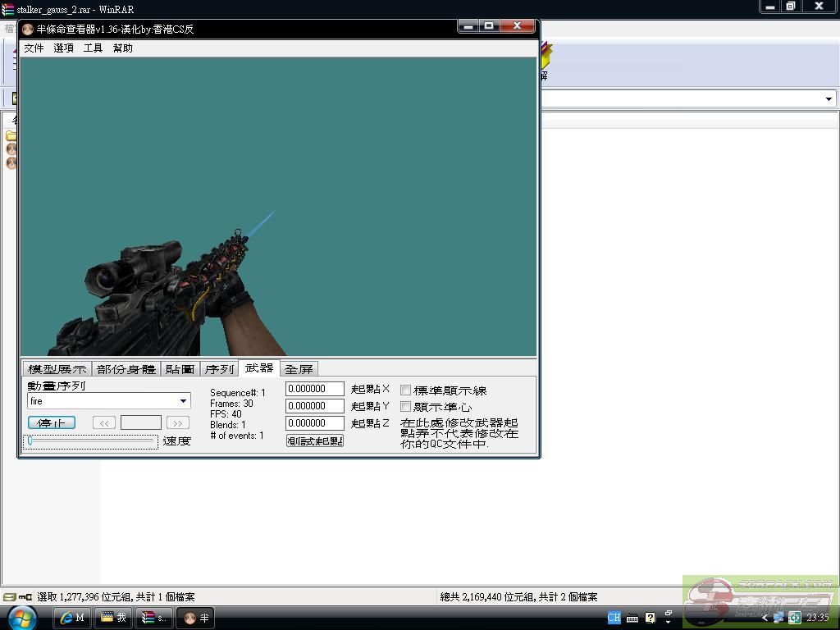The image size is (840, 630).
Task: Click the model viewer title bar icon
Action: (28, 29)
